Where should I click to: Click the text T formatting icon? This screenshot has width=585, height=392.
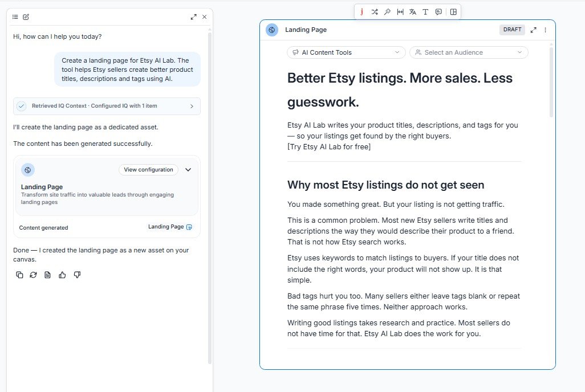tap(425, 12)
